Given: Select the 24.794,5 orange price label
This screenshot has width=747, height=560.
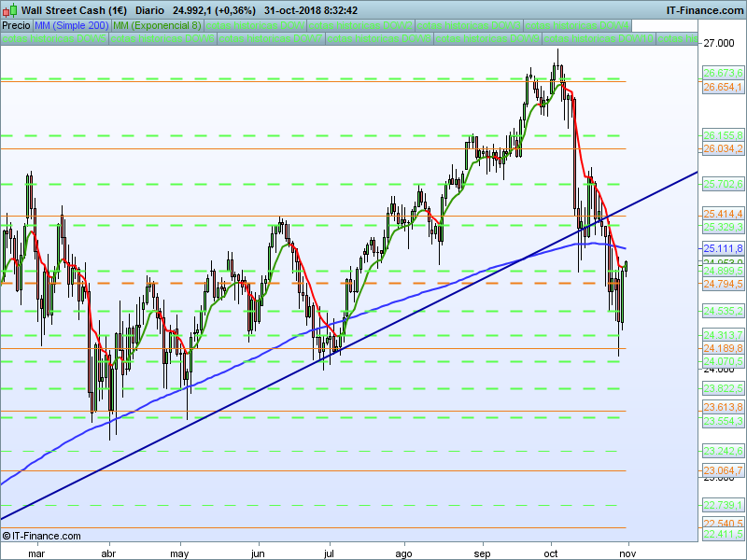Looking at the screenshot, I should point(723,284).
